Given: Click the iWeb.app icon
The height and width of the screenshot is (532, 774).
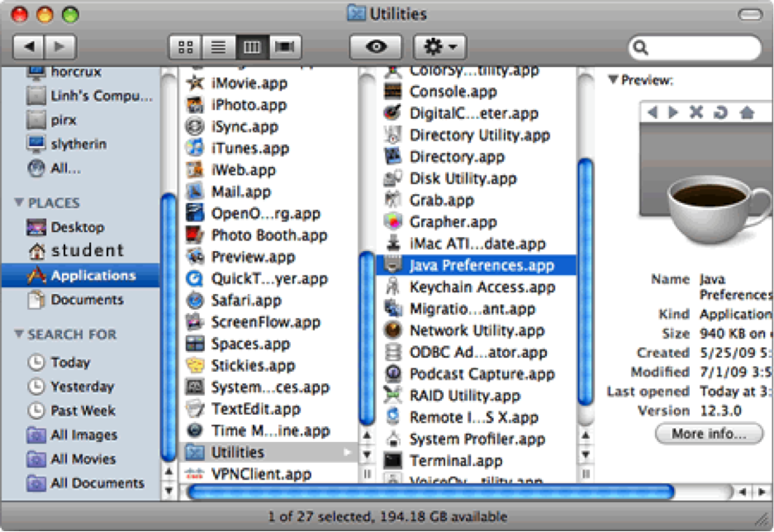Looking at the screenshot, I should click(x=195, y=170).
